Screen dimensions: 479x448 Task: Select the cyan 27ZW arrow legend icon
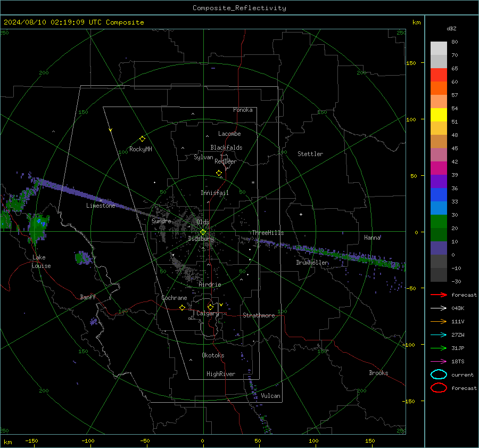(x=439, y=335)
